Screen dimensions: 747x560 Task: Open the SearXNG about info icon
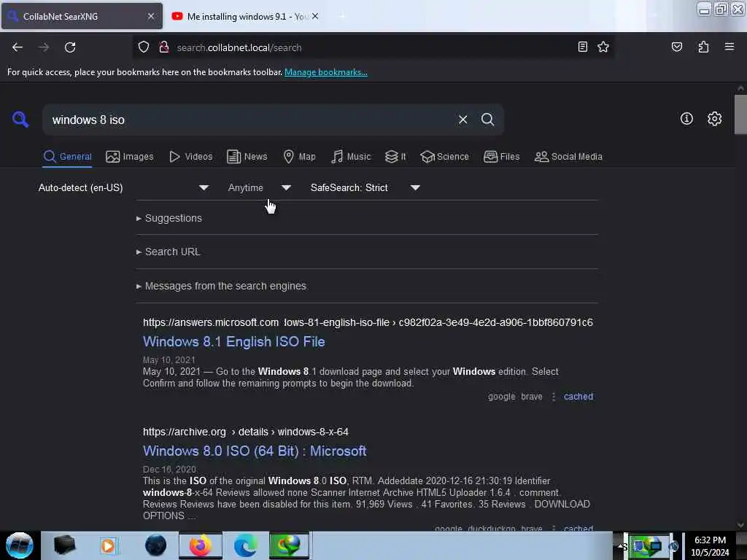coord(686,119)
